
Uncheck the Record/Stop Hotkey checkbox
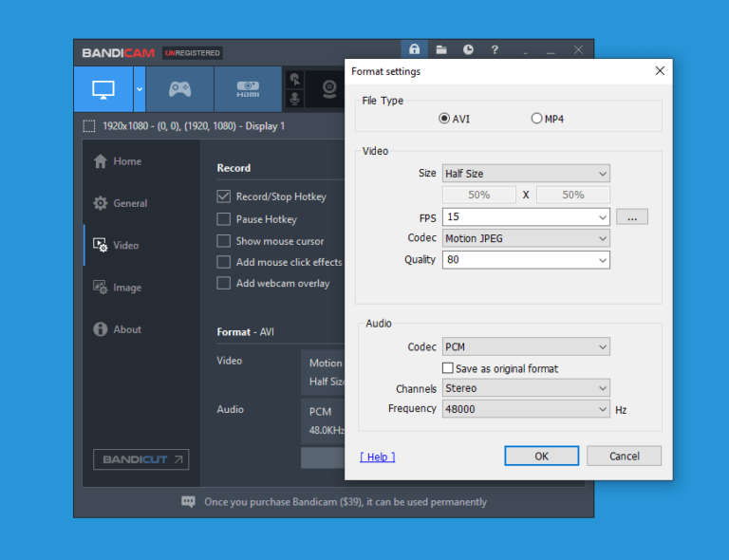coord(224,196)
